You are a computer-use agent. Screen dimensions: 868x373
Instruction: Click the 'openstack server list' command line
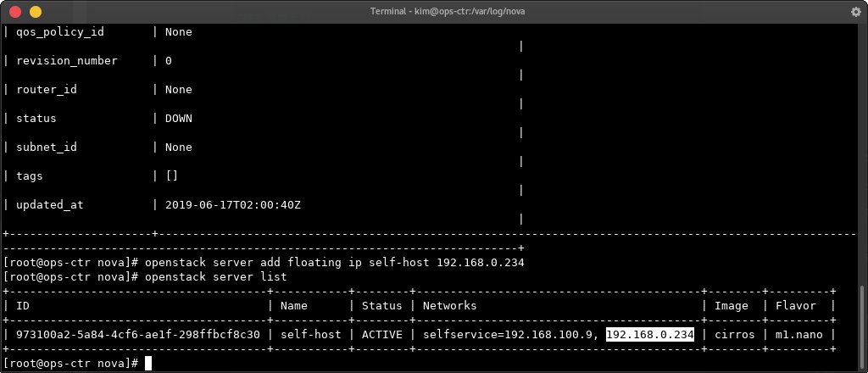215,276
